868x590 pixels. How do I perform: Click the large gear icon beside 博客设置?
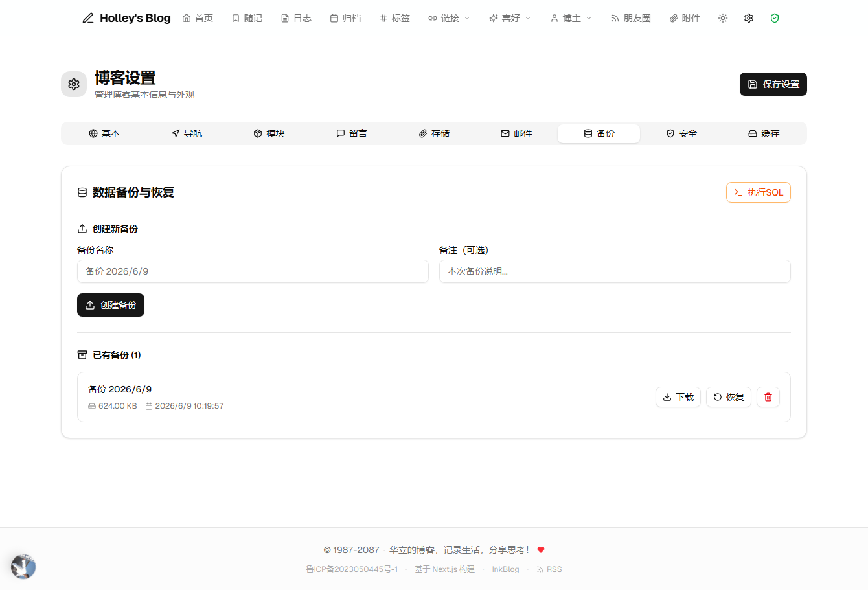coord(74,84)
